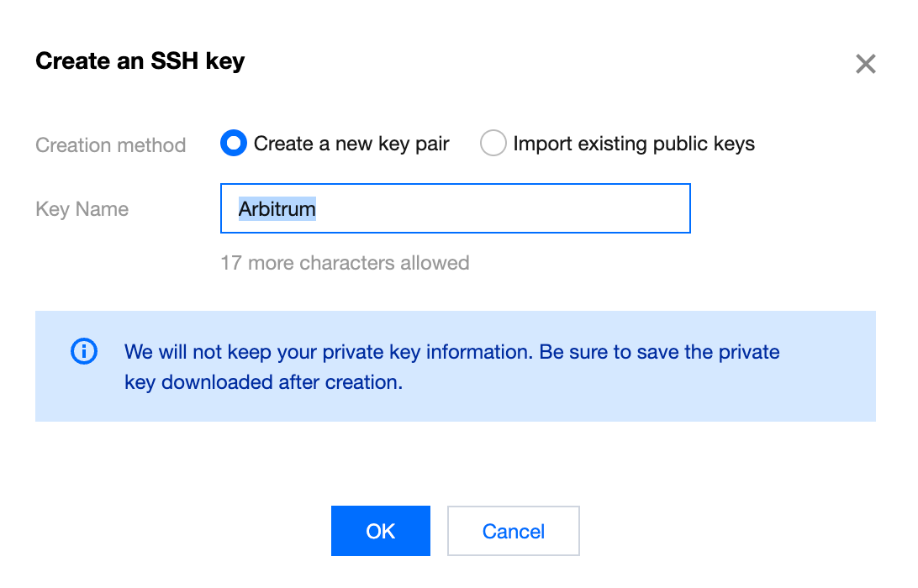Screen dimensions: 918x588
Task: Click the Creation method label
Action: (110, 144)
